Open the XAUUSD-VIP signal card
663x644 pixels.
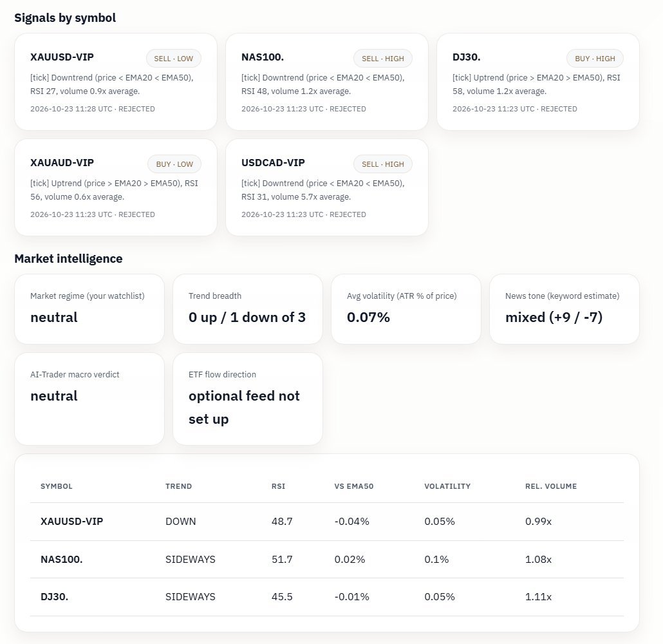coord(115,82)
